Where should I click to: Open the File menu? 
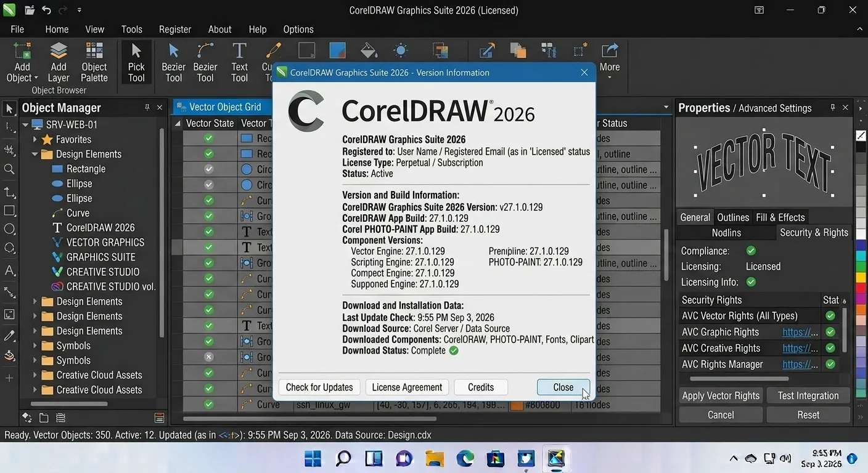click(17, 29)
